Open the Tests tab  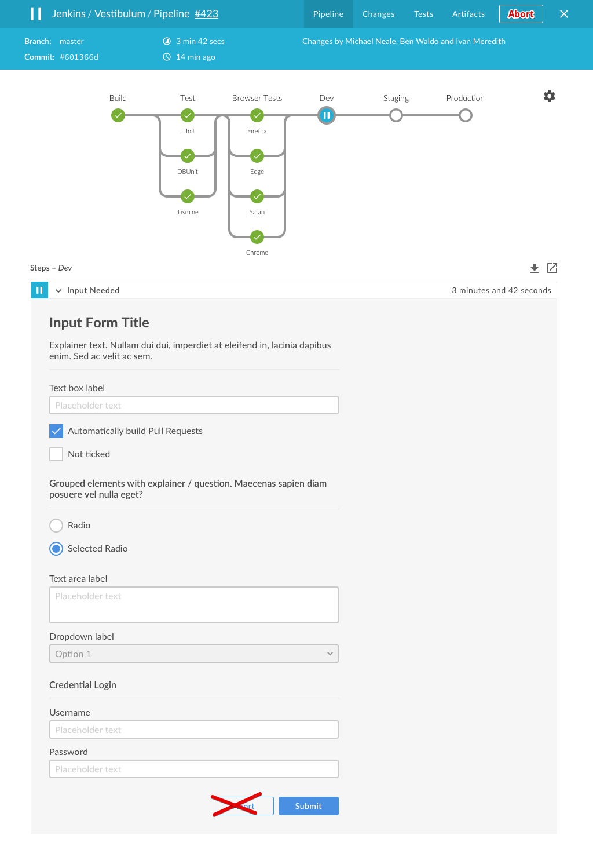(x=423, y=14)
